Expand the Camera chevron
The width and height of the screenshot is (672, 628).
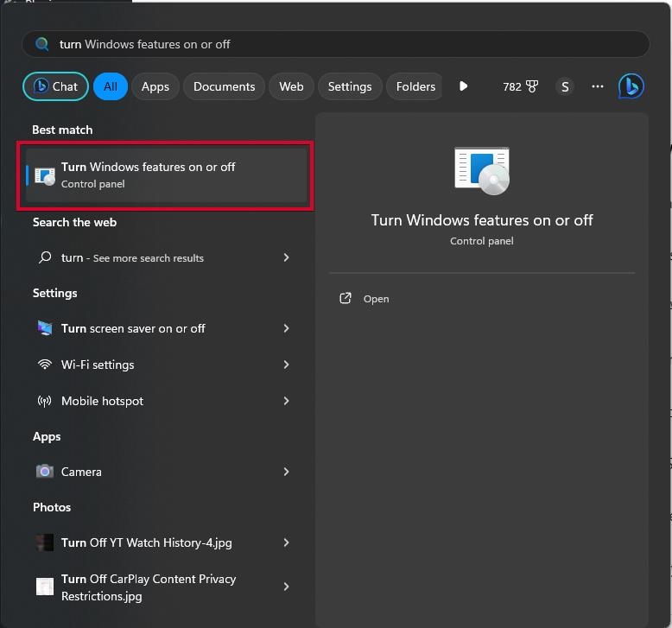click(286, 472)
